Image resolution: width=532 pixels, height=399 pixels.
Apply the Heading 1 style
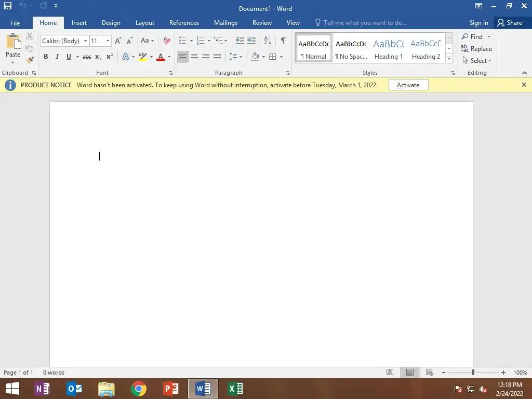(x=389, y=49)
